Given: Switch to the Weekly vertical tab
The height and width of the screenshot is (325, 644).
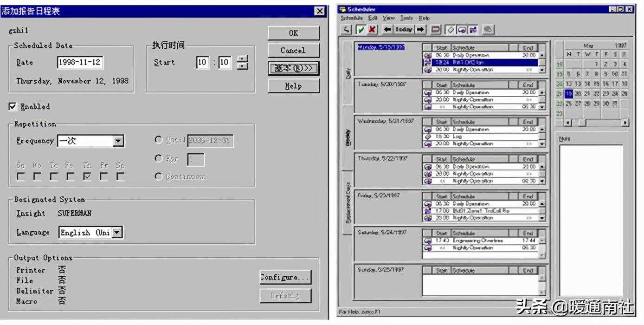Looking at the screenshot, I should click(348, 138).
